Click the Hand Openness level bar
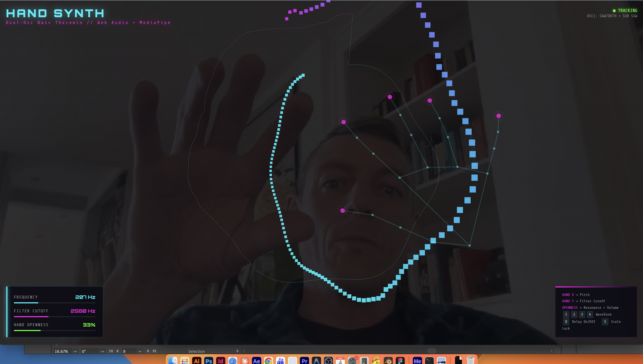 [x=54, y=331]
